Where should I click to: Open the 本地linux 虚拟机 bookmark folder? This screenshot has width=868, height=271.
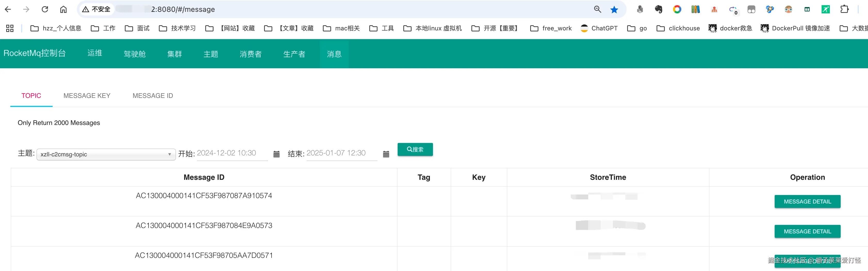[x=433, y=28]
